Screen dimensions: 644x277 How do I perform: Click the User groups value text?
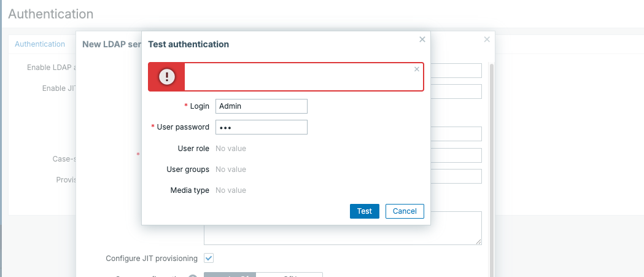(x=231, y=170)
